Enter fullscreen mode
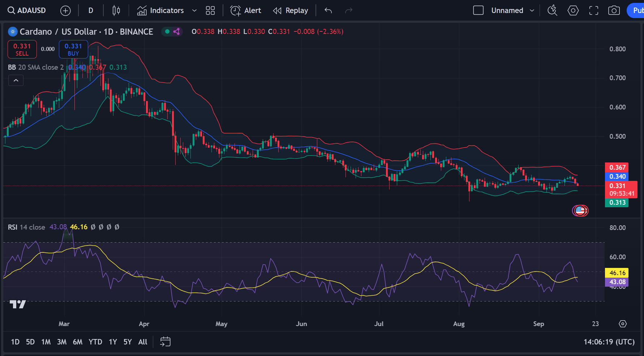 pos(594,10)
